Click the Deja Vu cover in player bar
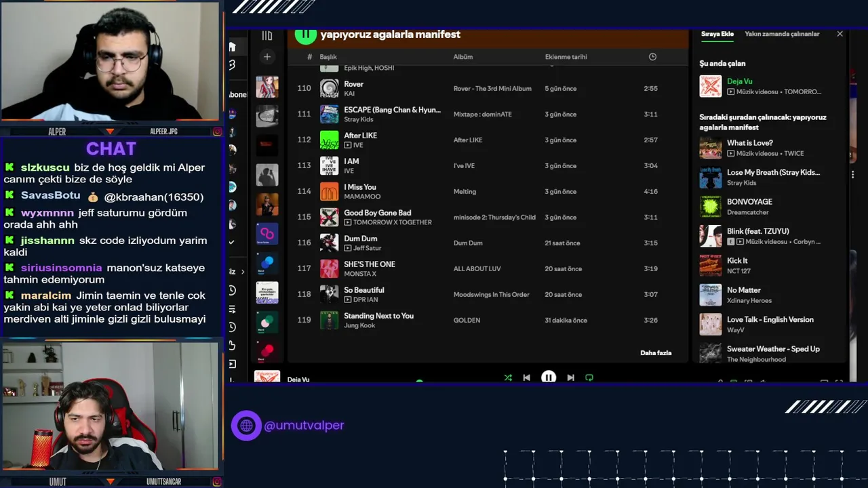Image resolution: width=868 pixels, height=488 pixels. click(x=267, y=376)
